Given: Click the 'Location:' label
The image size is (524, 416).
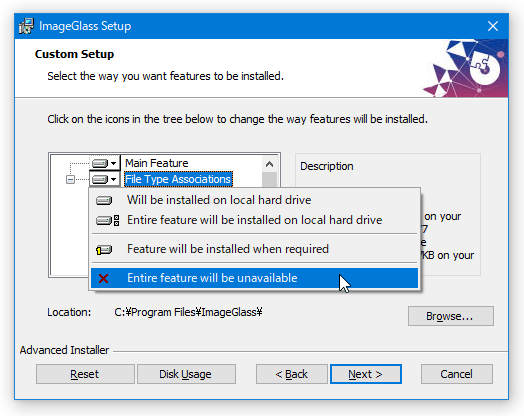Looking at the screenshot, I should click(69, 312).
